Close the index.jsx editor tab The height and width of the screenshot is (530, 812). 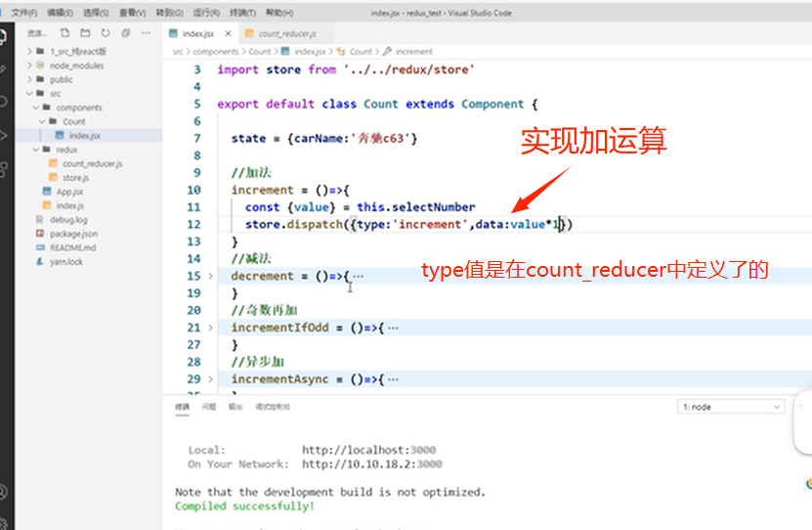228,33
